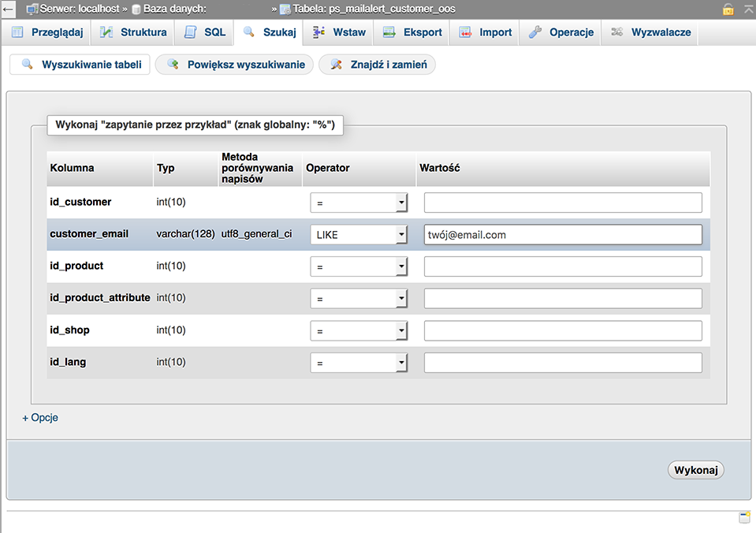This screenshot has height=533, width=756.
Task: Open LIKE operator dropdown for customer_email
Action: click(x=359, y=235)
